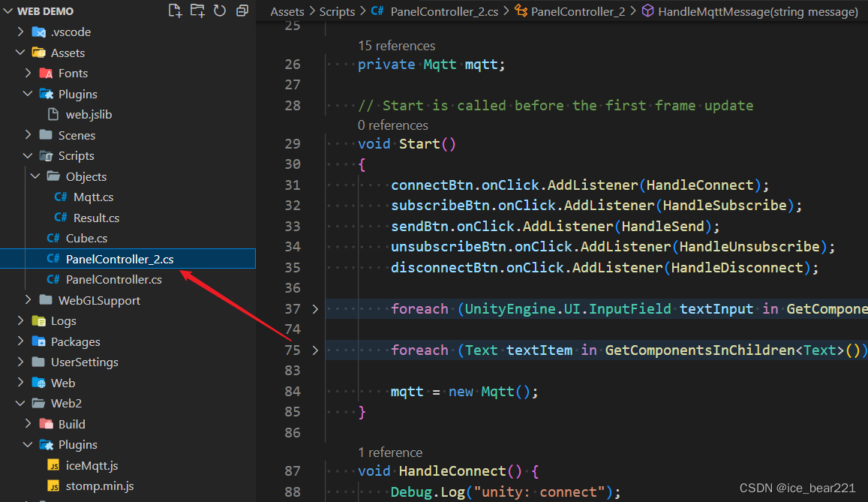Click PanelController_2 class in breadcrumb
Image resolution: width=868 pixels, height=502 pixels.
578,11
